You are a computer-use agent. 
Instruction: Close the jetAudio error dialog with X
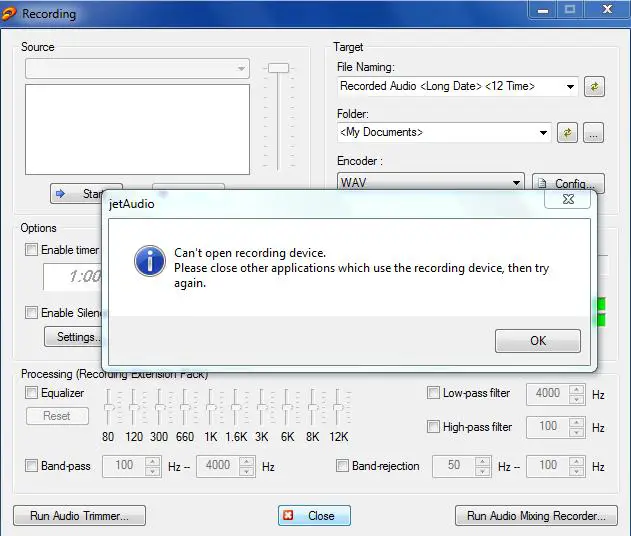click(567, 199)
